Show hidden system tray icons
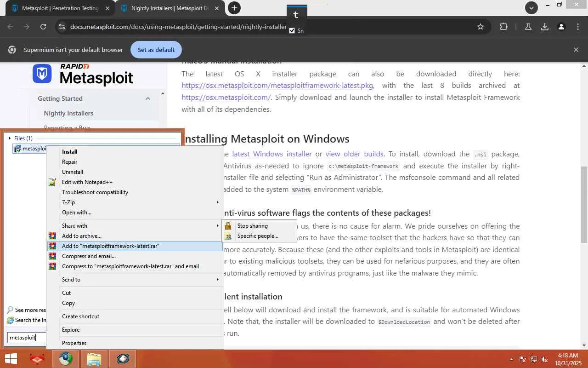 511,359
